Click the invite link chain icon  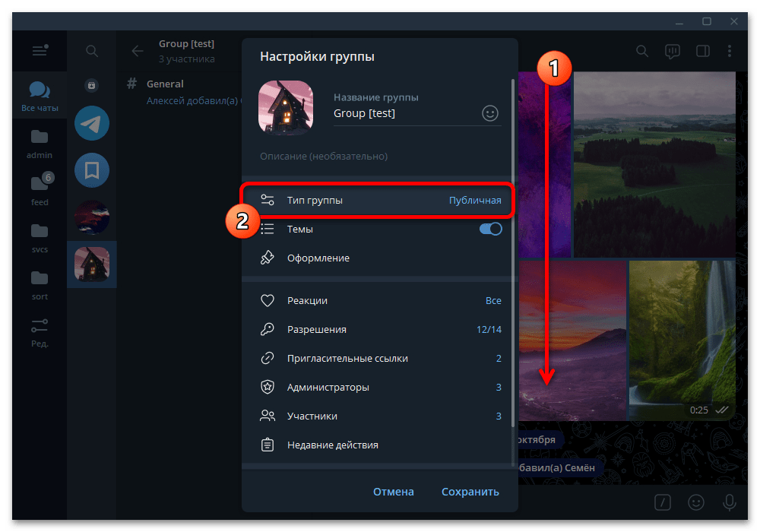[x=267, y=359]
